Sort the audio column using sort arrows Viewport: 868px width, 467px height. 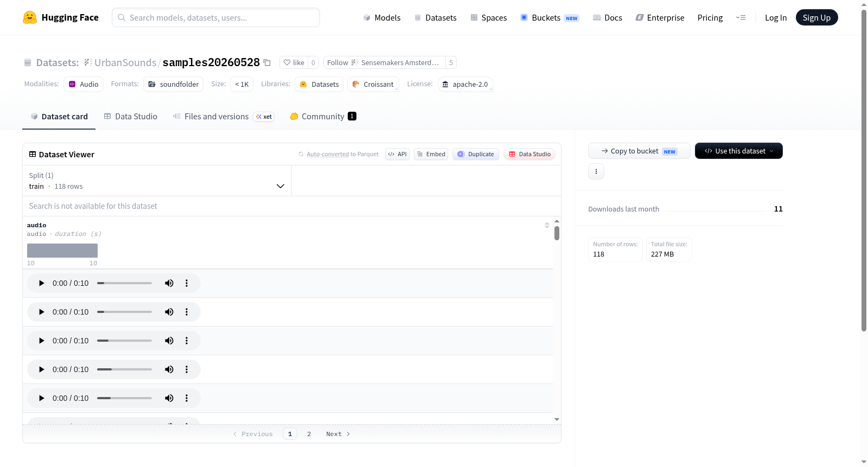[x=547, y=225]
